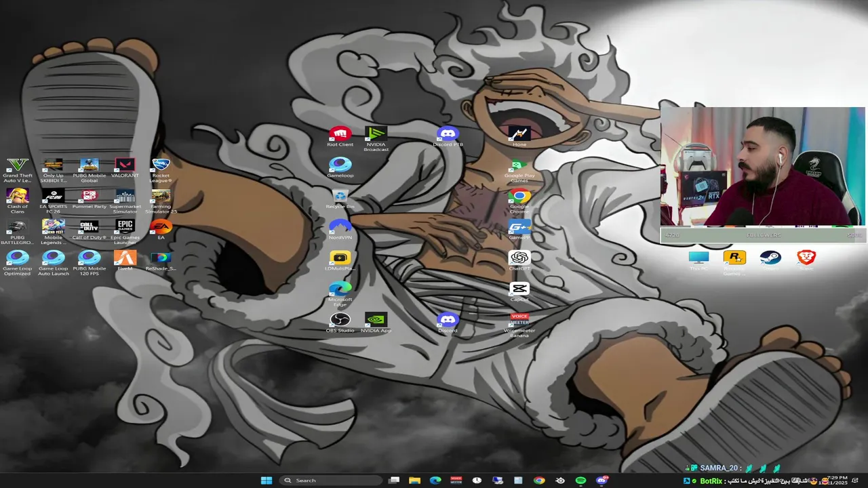Select the Rocket League desktop icon
This screenshot has height=488, width=868.
pyautogui.click(x=161, y=170)
